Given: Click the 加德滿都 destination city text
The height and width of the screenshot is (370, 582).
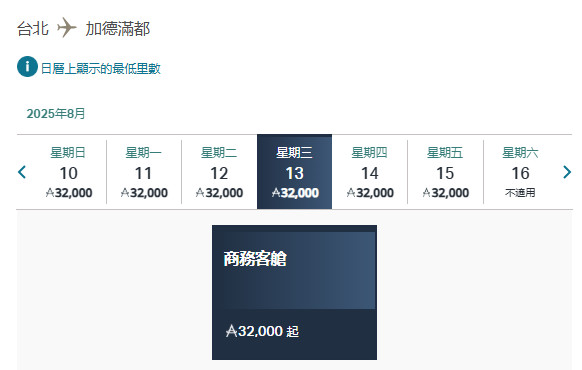Looking at the screenshot, I should [118, 29].
